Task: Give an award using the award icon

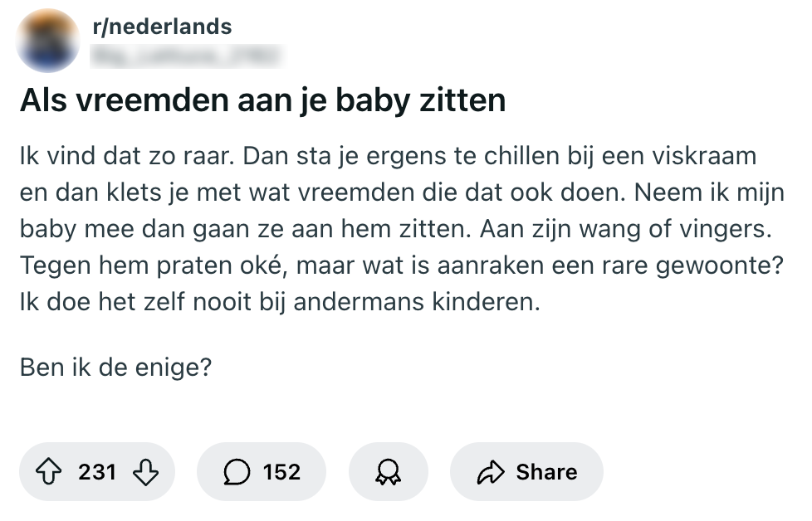Action: (x=388, y=472)
